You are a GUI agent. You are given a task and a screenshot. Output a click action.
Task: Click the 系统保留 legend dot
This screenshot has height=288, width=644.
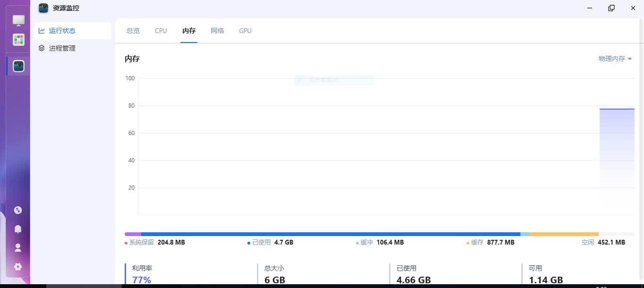[126, 243]
